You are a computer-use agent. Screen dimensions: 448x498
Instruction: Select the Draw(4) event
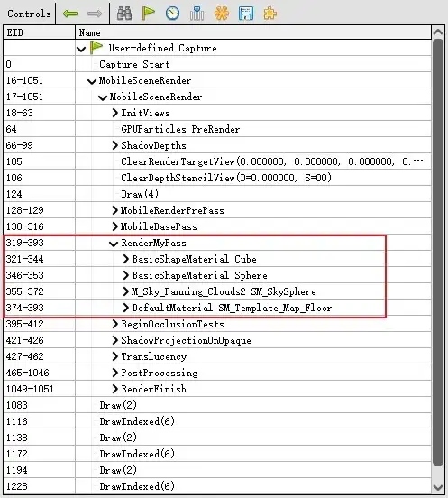coord(140,194)
